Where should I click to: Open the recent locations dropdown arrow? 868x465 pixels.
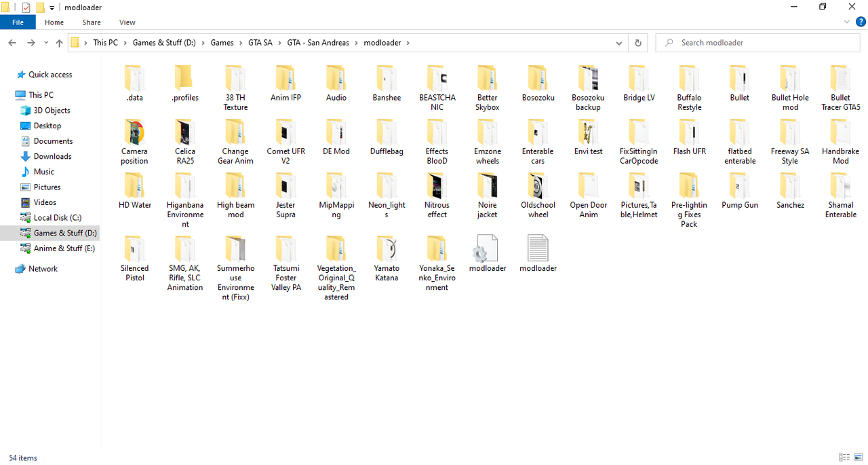pos(46,43)
